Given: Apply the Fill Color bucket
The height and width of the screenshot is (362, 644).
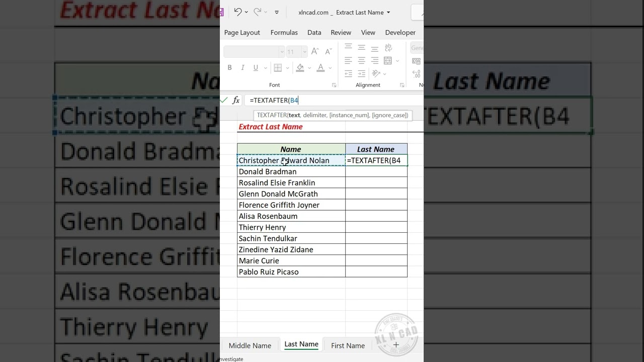Looking at the screenshot, I should 300,67.
